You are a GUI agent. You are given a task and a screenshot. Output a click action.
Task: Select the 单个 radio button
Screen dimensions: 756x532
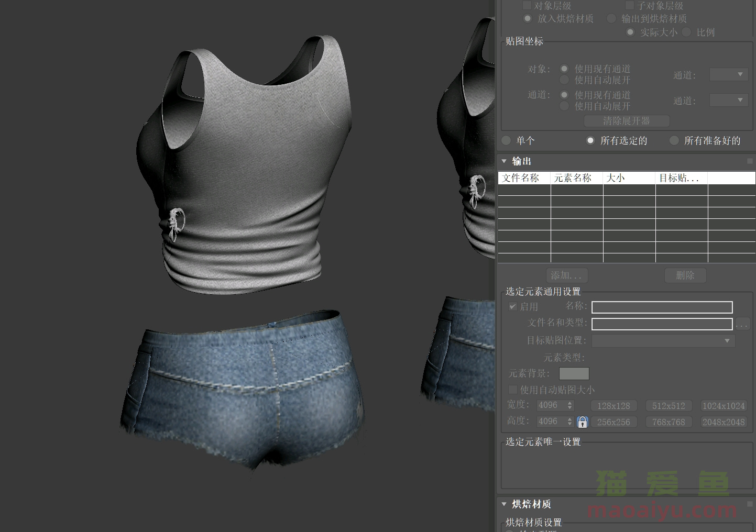point(506,140)
